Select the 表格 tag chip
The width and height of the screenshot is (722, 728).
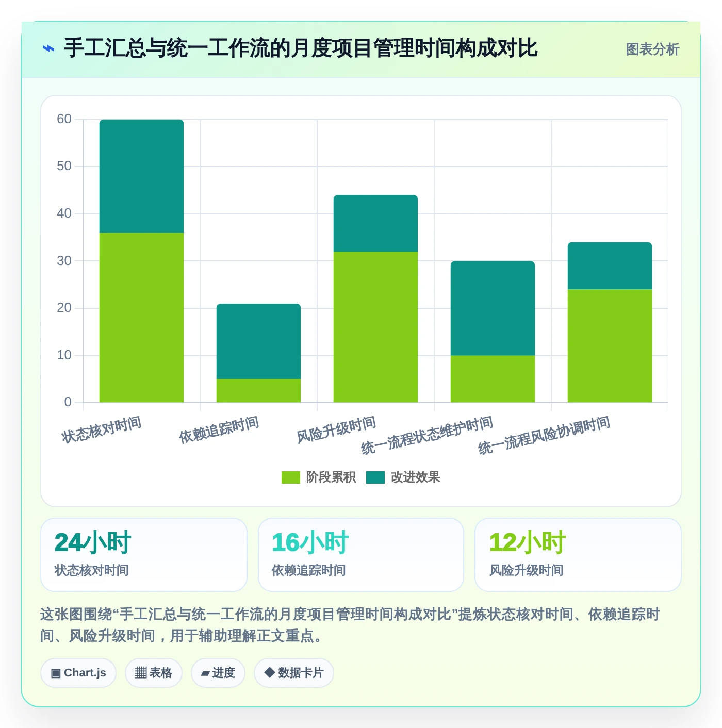pyautogui.click(x=154, y=673)
